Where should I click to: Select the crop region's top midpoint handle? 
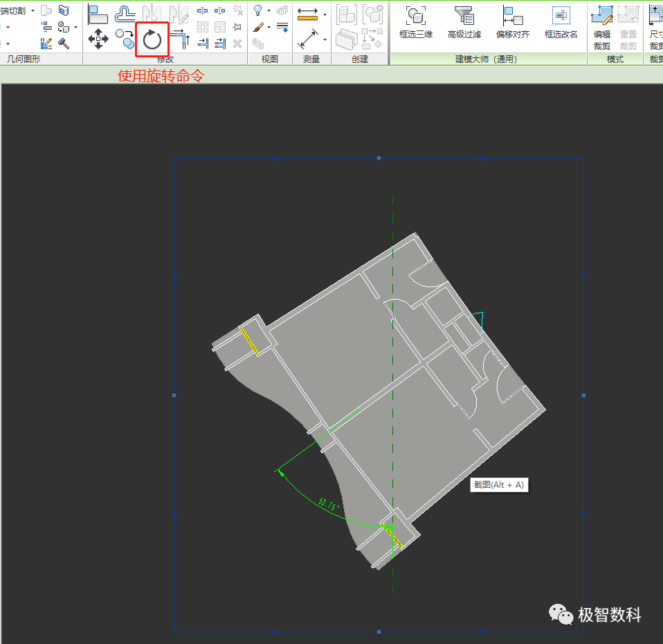tap(379, 158)
